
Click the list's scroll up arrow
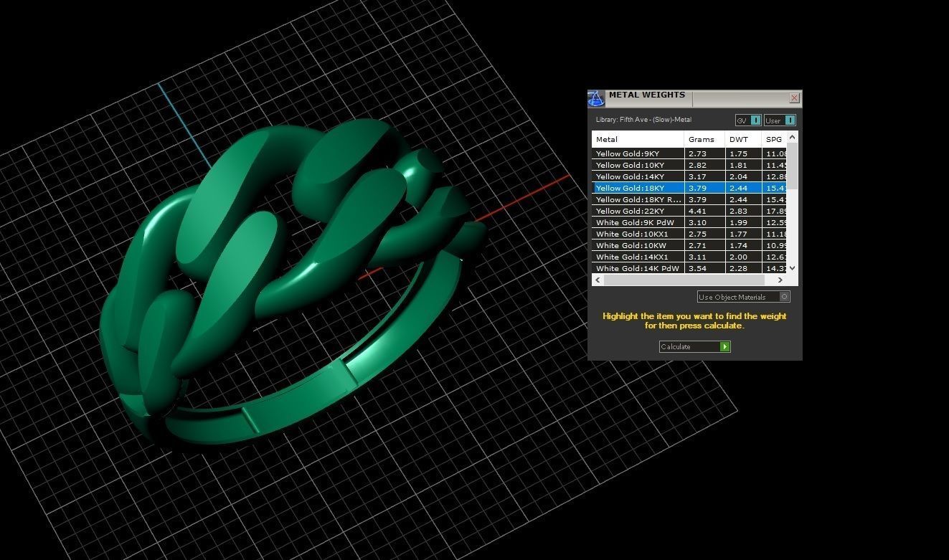[792, 138]
